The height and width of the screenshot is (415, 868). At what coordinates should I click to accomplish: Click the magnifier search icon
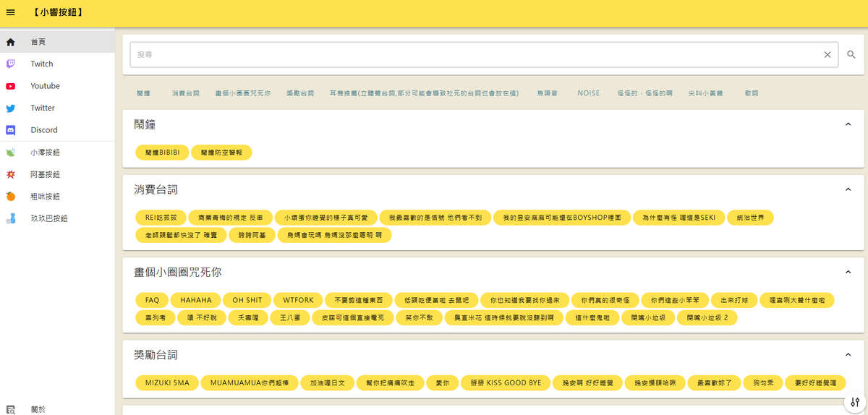851,54
